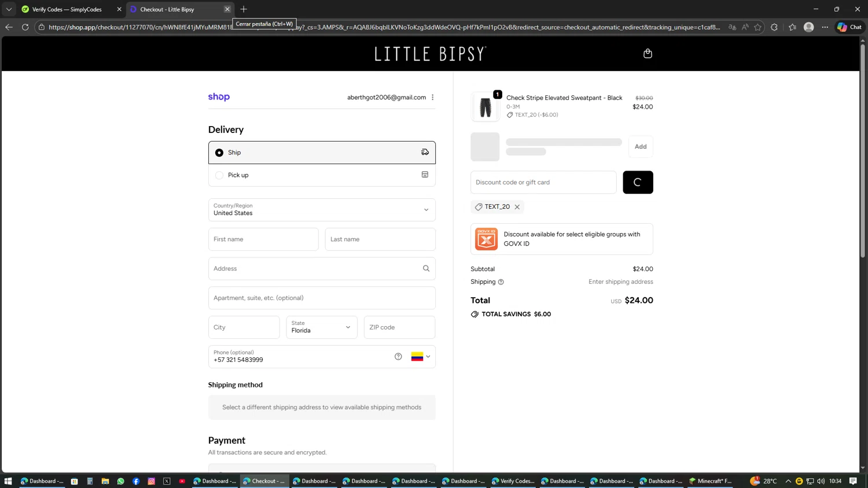Click the shipping info question mark icon

pos(501,282)
